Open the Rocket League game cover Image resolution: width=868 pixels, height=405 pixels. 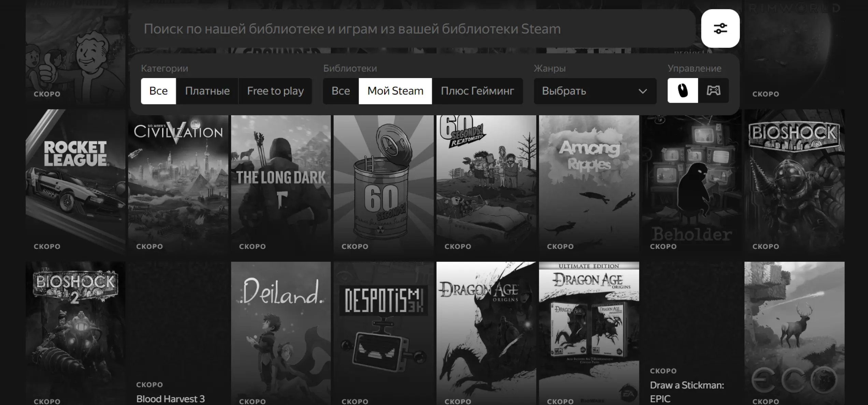75,182
